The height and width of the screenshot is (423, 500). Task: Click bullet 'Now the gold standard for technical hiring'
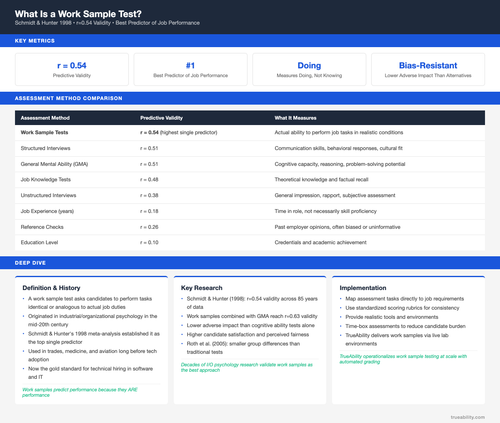point(90,373)
